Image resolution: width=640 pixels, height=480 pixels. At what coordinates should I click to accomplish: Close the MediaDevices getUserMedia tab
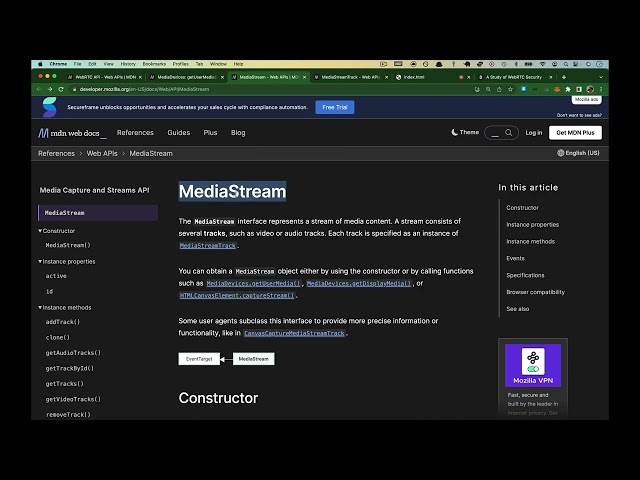[x=222, y=77]
